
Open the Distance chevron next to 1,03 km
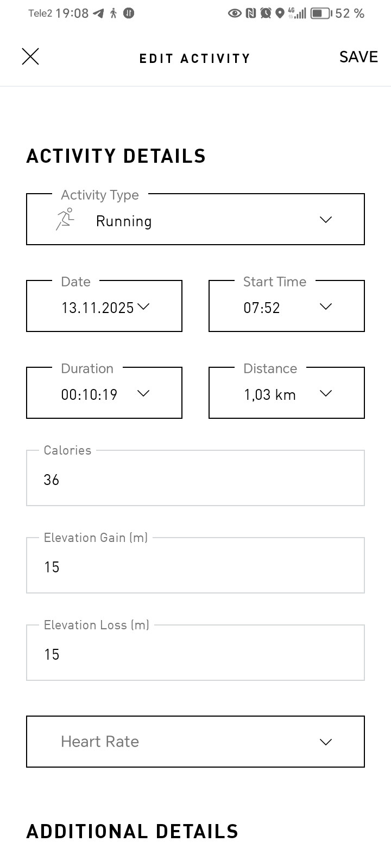[326, 393]
